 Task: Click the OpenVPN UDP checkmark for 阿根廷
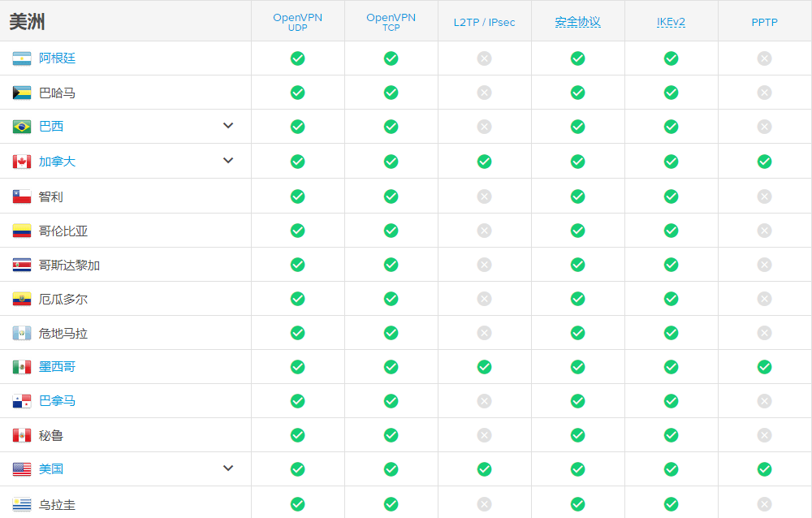coord(298,58)
